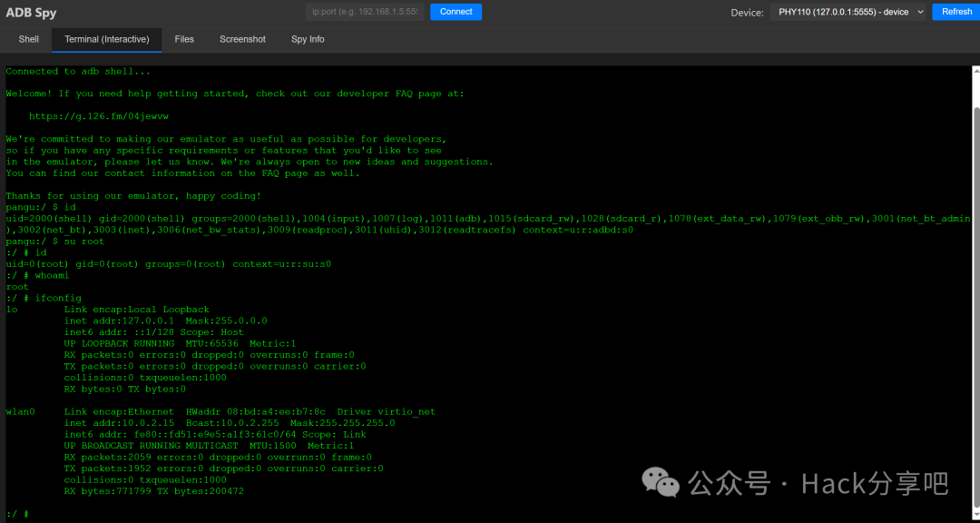This screenshot has height=523, width=980.
Task: Click the 'lo Link encap:Local Loopback' line
Action: [x=107, y=310]
